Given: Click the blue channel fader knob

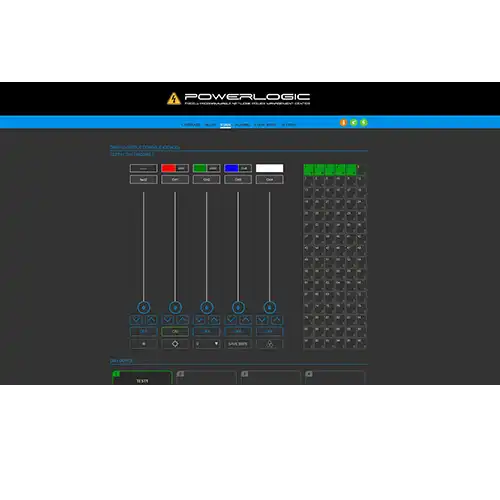Looking at the screenshot, I should [x=238, y=307].
